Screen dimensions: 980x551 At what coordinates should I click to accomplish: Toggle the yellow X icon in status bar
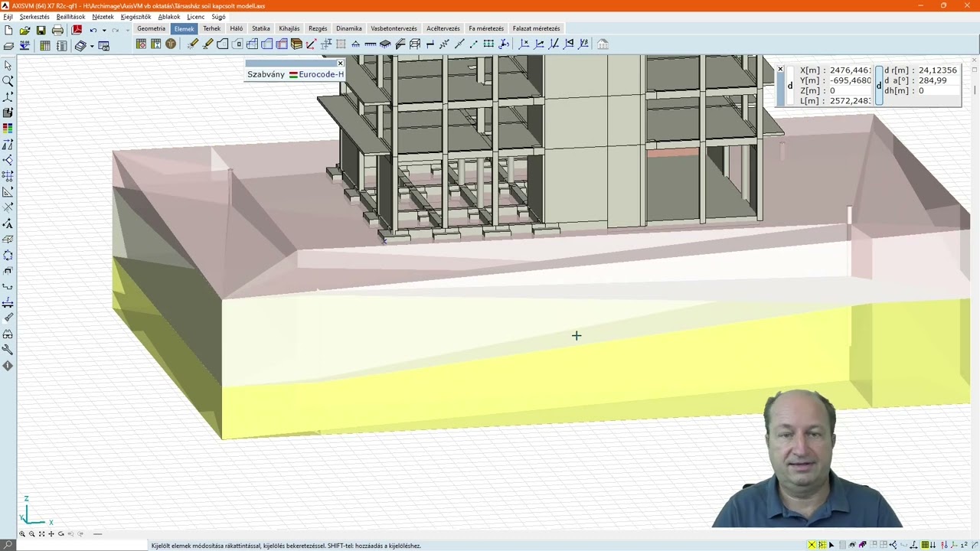tap(812, 546)
